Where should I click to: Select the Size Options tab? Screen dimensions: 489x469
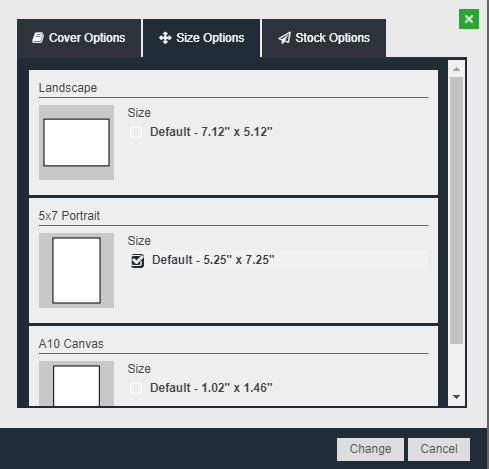coord(202,38)
